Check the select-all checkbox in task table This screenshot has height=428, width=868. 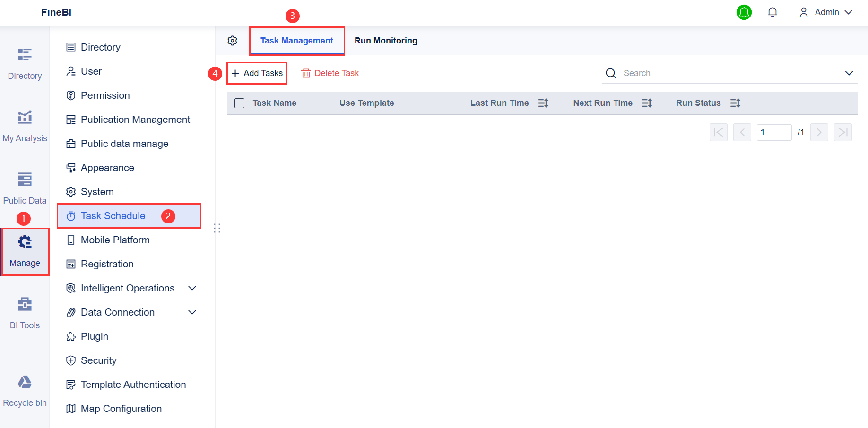point(239,103)
